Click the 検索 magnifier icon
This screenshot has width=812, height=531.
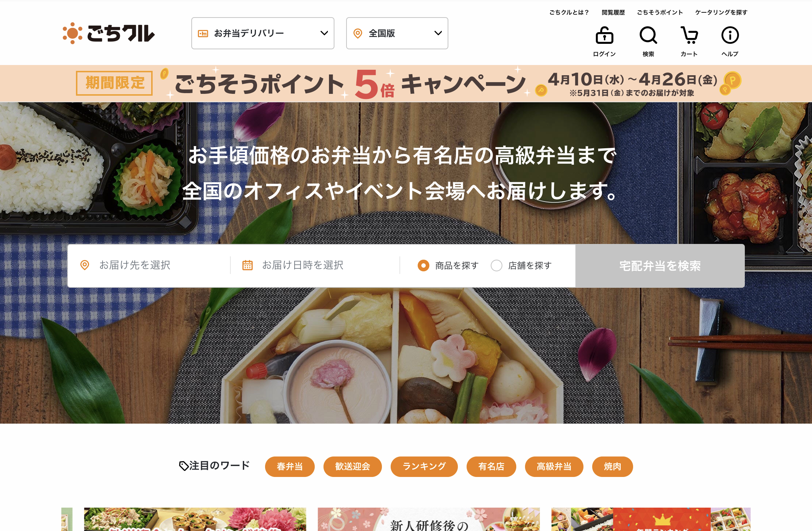648,35
